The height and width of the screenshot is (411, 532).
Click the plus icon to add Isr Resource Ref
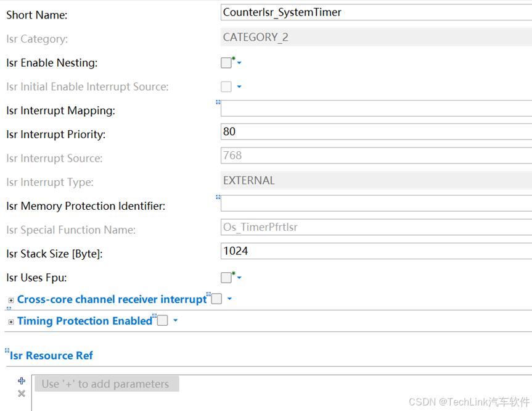point(22,381)
